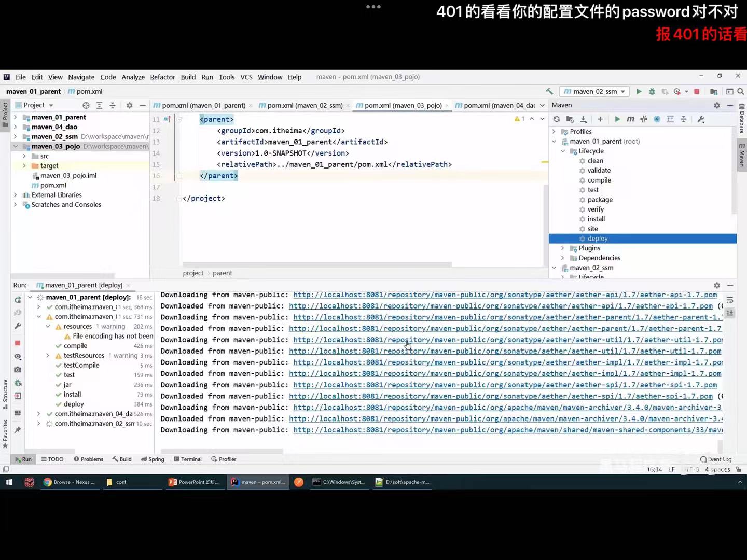Open the Profiler tool window
The height and width of the screenshot is (560, 747).
[224, 459]
